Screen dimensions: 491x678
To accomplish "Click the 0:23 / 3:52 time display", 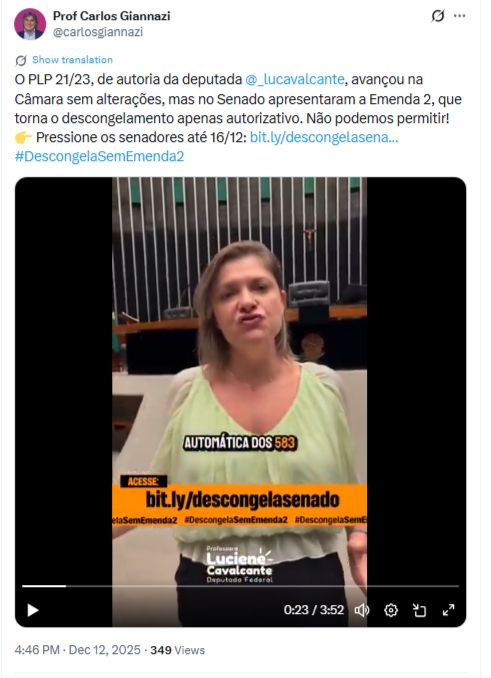I will click(314, 610).
